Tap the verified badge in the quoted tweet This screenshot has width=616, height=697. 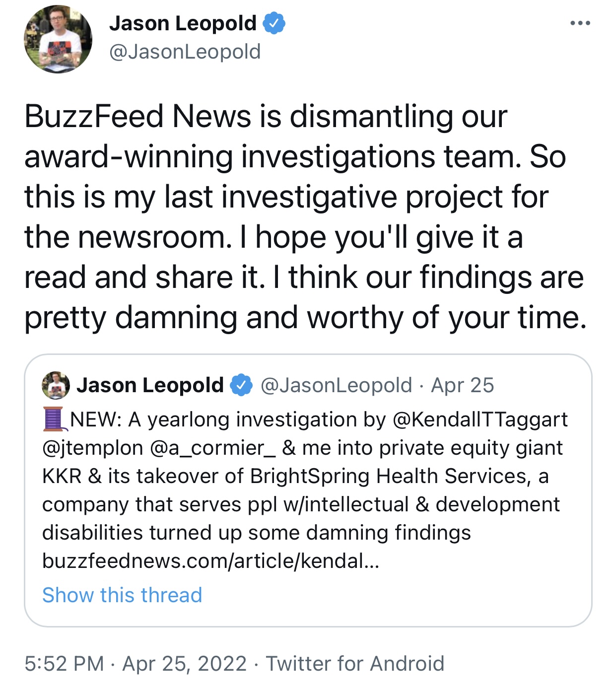tap(241, 385)
